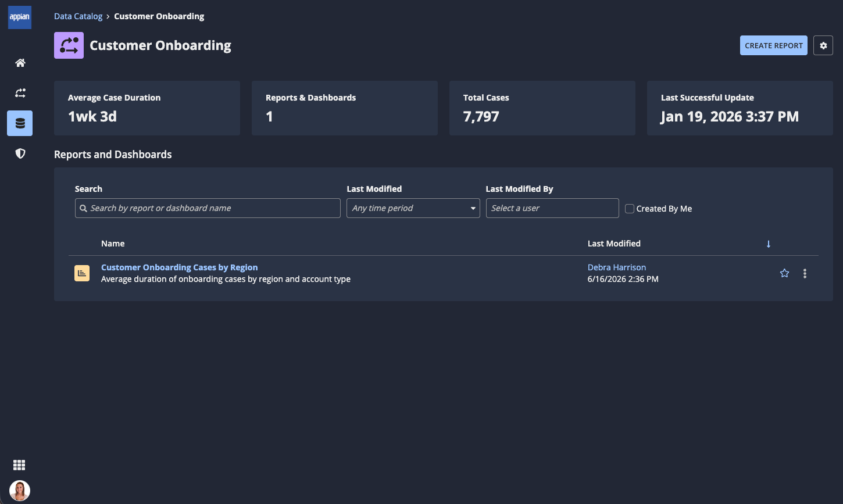
Task: Expand the Last Modified time period dropdown
Action: [413, 208]
